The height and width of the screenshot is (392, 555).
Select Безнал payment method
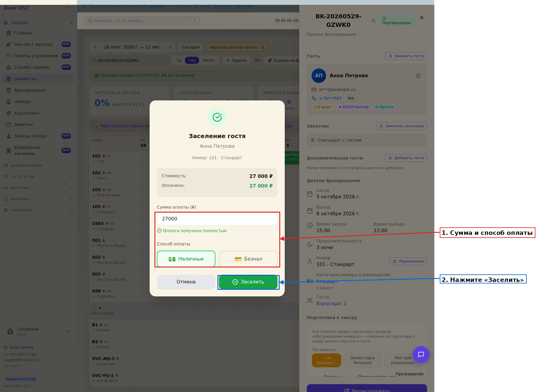(248, 259)
